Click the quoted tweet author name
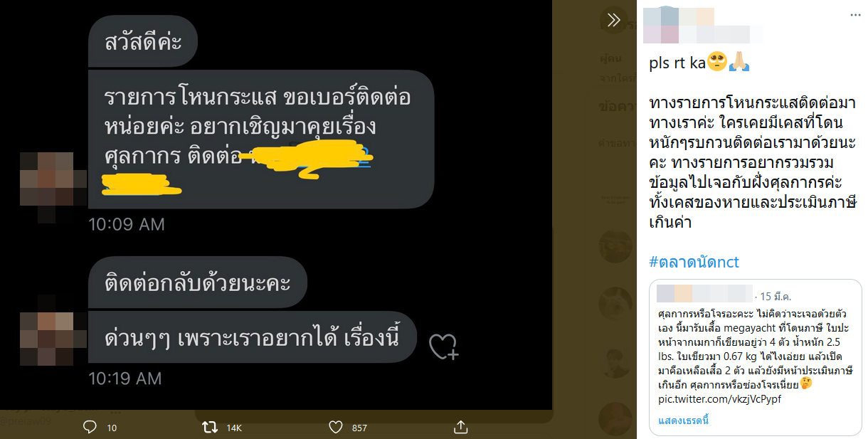The height and width of the screenshot is (439, 868). pyautogui.click(x=704, y=293)
